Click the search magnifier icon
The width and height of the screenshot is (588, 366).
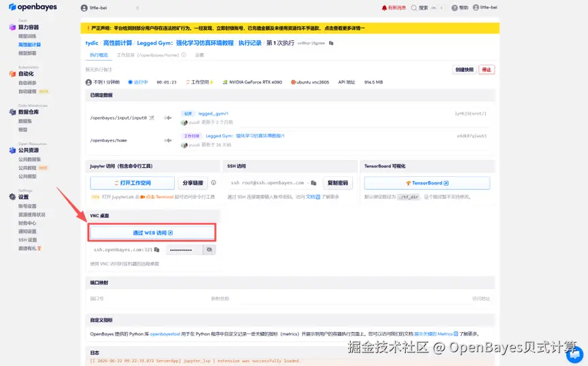414,8
